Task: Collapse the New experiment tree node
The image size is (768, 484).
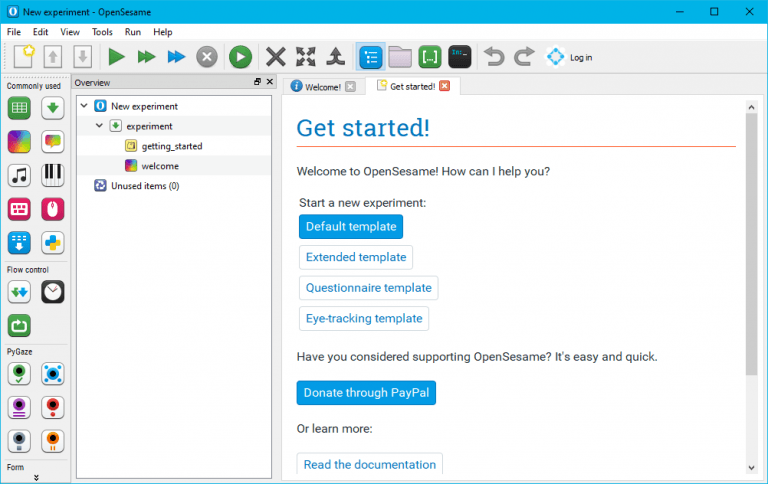Action: (84, 106)
